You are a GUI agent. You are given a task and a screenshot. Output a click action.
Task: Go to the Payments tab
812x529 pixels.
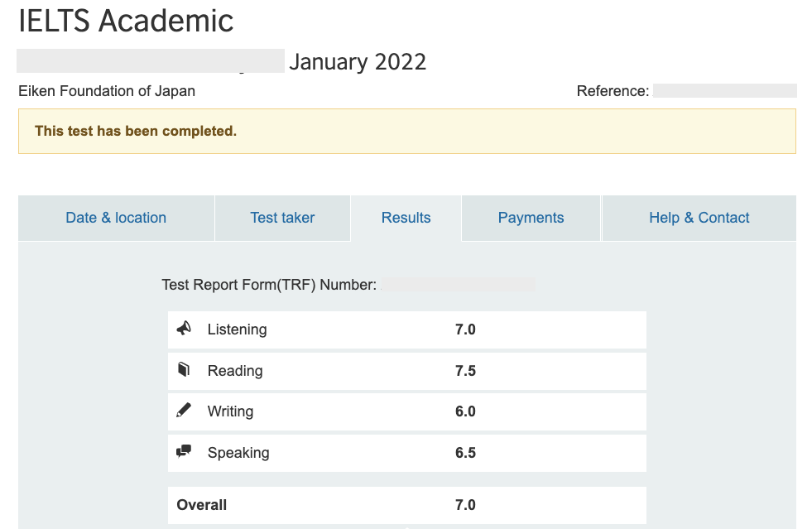pos(531,218)
